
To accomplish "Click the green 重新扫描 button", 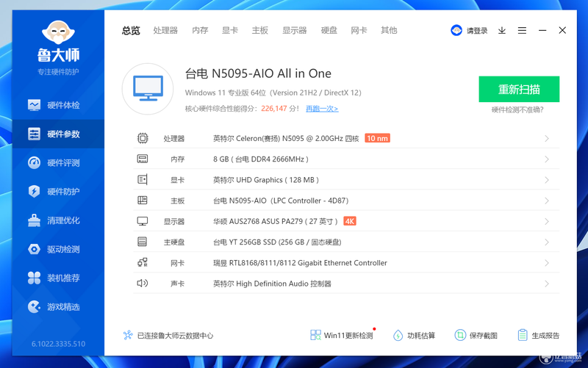I will click(519, 89).
